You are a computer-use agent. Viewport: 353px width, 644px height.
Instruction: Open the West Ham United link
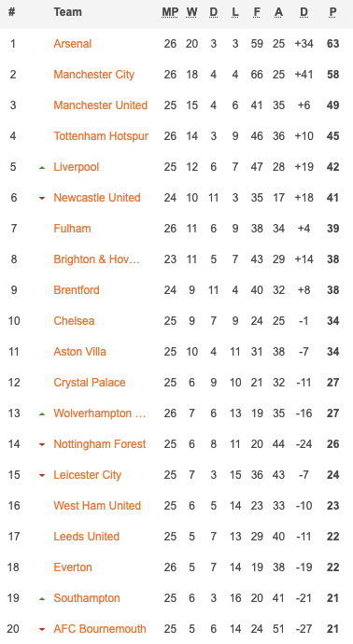pyautogui.click(x=97, y=506)
